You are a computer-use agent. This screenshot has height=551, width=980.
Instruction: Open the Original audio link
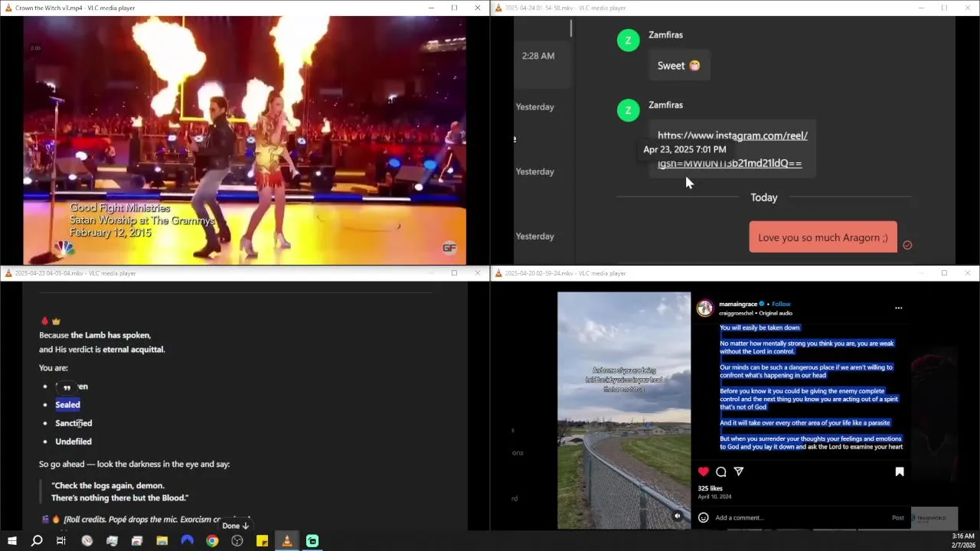pos(775,313)
